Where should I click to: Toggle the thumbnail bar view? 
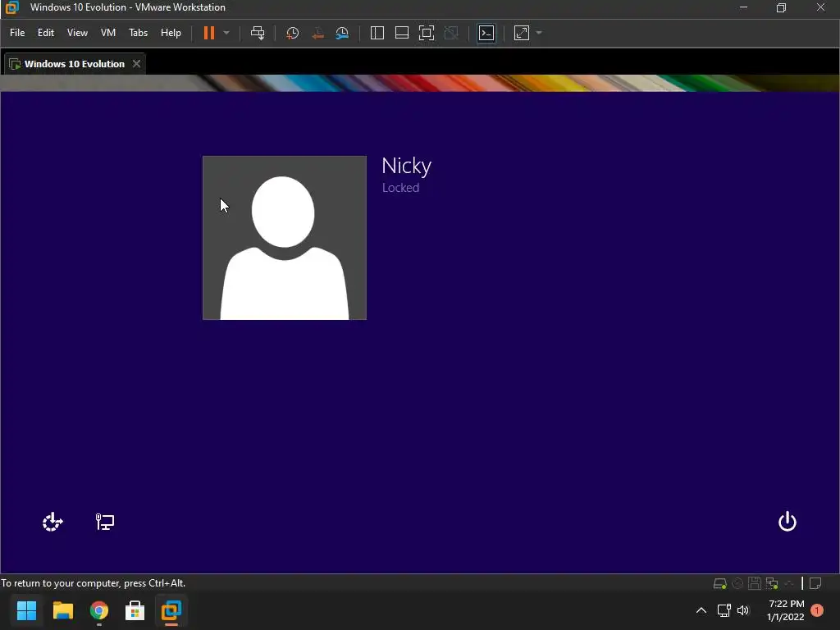[402, 33]
